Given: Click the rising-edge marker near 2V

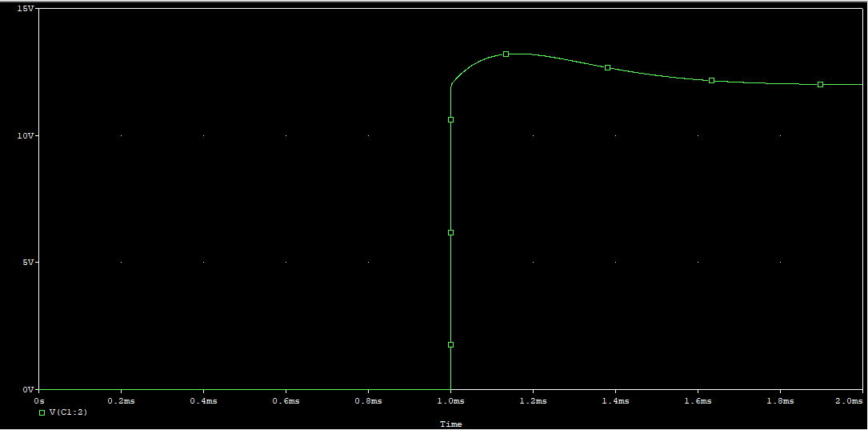Looking at the screenshot, I should pyautogui.click(x=450, y=344).
